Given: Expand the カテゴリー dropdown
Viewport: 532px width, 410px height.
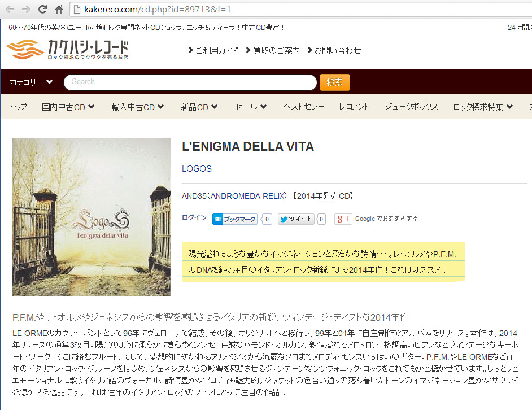Looking at the screenshot, I should [x=31, y=82].
